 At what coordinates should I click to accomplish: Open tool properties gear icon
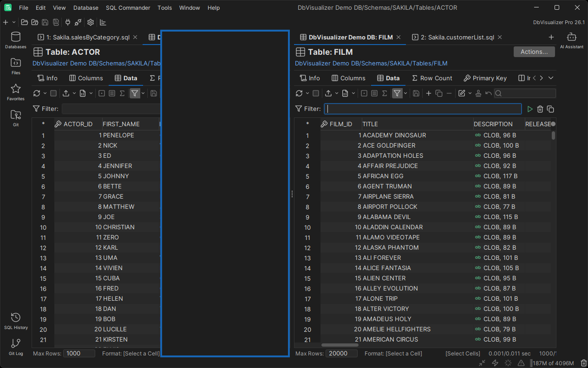pyautogui.click(x=91, y=22)
